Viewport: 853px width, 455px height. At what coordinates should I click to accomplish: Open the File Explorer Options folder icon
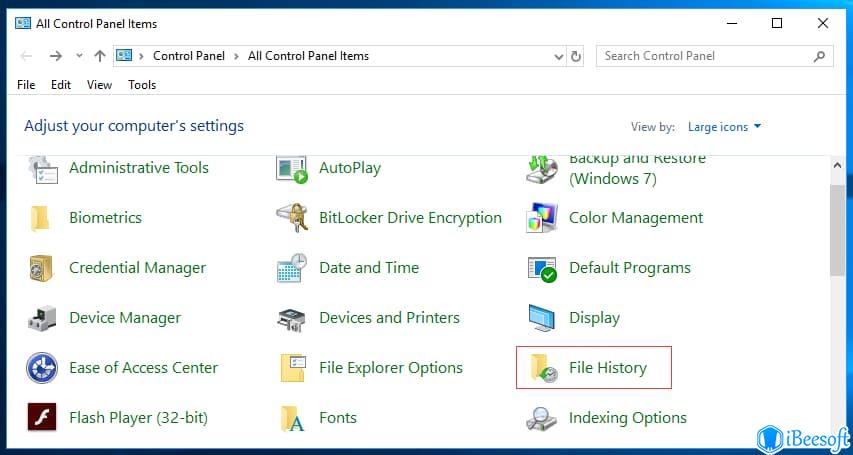coord(293,367)
